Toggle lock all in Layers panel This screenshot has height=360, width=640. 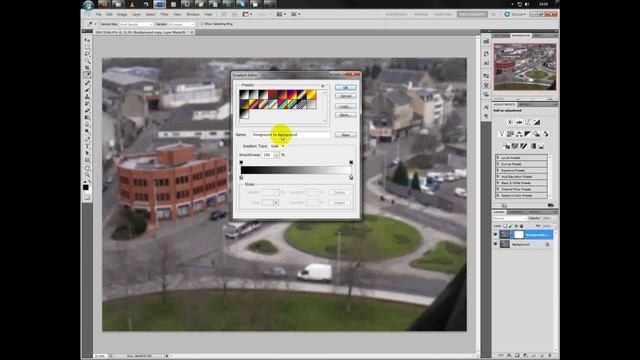click(x=521, y=226)
